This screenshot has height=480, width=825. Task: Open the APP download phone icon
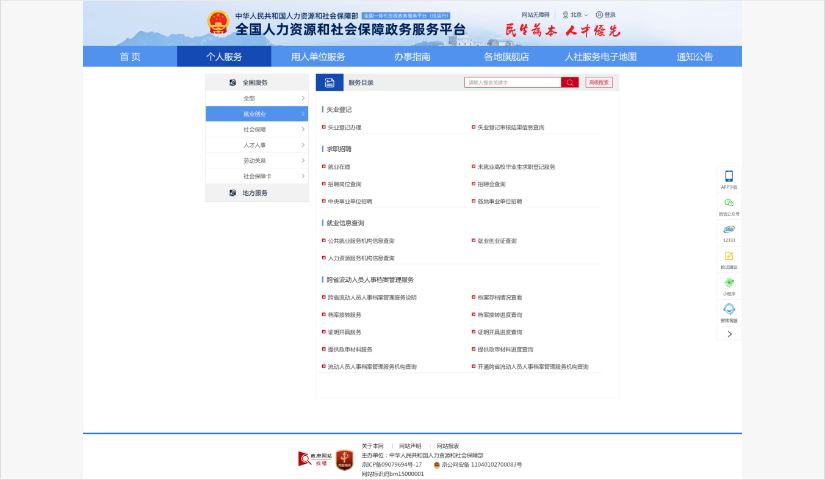729,176
